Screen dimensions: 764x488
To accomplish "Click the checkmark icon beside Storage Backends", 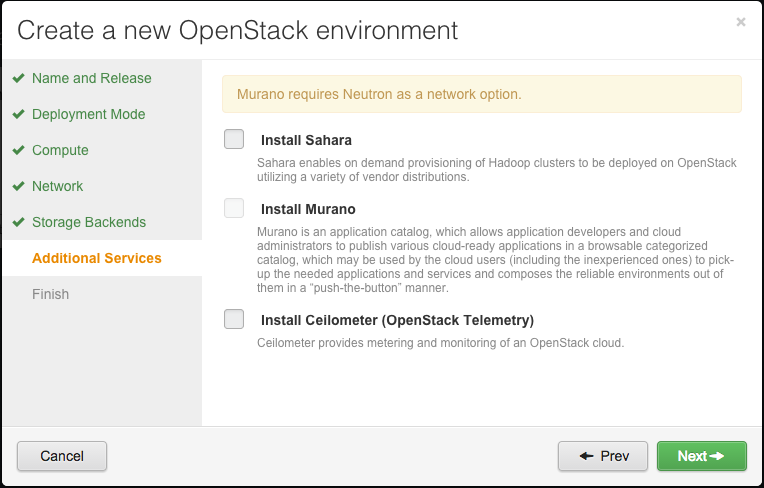I will click(19, 222).
